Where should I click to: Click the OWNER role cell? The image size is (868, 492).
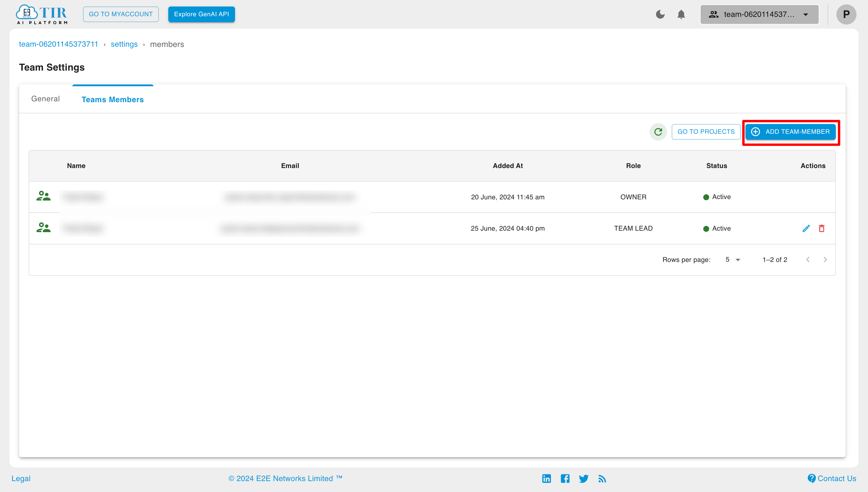click(633, 197)
